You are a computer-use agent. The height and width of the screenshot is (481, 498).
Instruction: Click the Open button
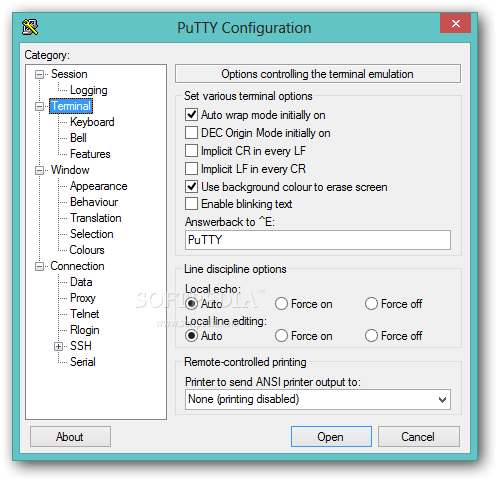331,436
